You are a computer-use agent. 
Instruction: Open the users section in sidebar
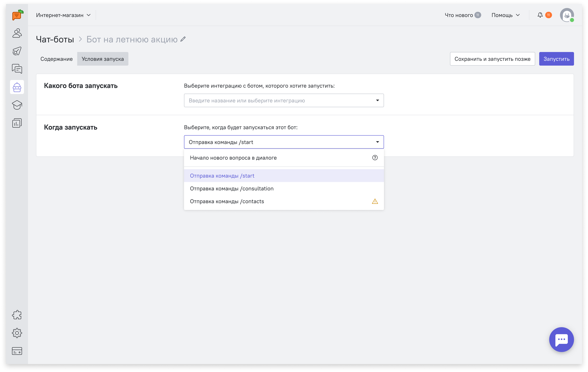[17, 33]
